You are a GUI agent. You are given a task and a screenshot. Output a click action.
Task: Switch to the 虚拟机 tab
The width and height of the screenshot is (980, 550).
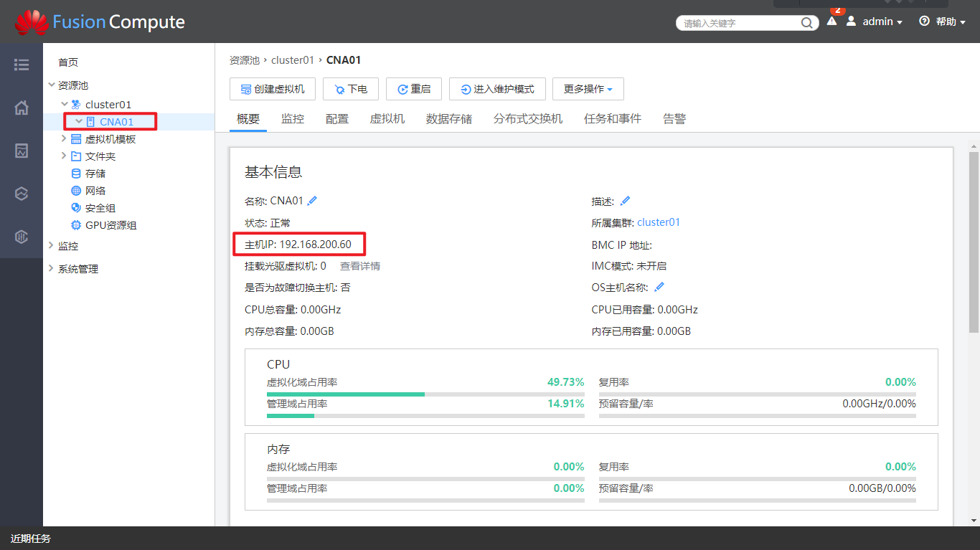point(387,119)
